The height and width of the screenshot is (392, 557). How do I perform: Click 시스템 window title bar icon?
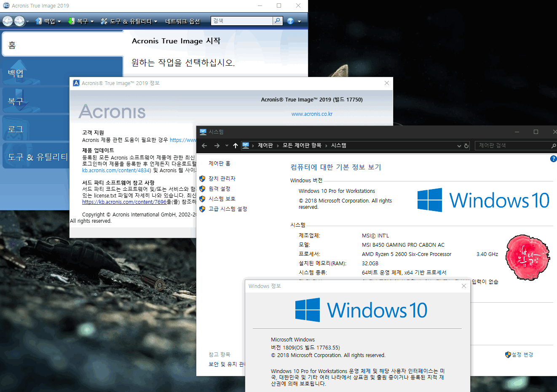(x=203, y=132)
